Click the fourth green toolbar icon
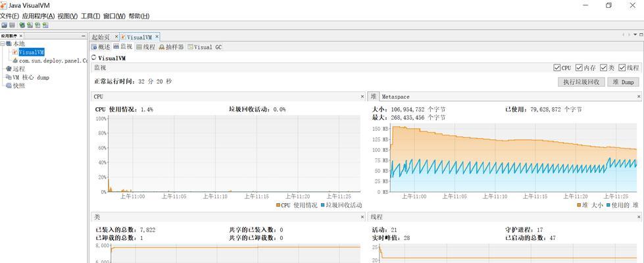The height and width of the screenshot is (263, 644). 30,25
